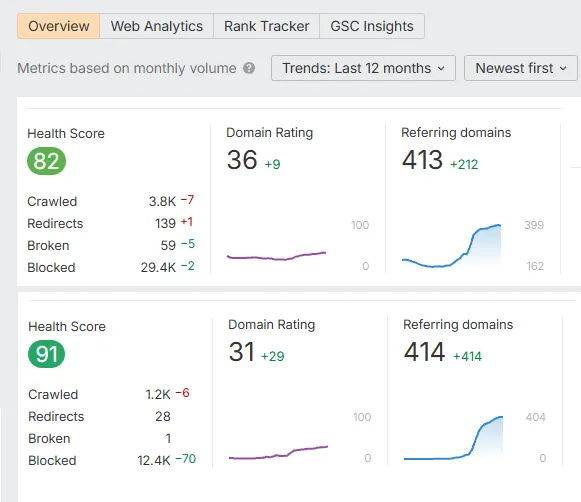Screen dimensions: 581x502
Task: Click the +9 Domain Rating change
Action: tap(272, 164)
